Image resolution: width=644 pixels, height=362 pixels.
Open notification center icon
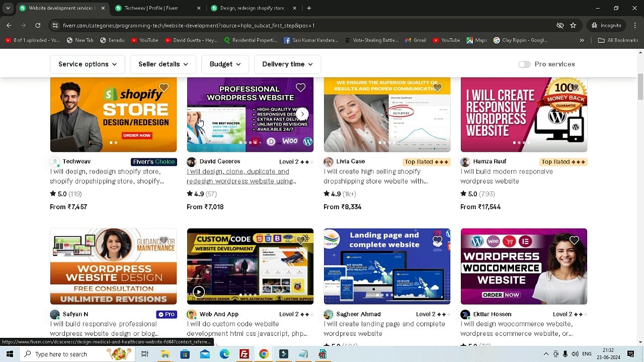pyautogui.click(x=631, y=354)
